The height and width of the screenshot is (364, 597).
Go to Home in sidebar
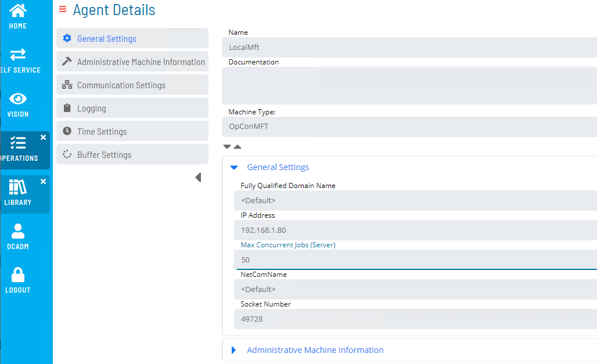click(18, 17)
